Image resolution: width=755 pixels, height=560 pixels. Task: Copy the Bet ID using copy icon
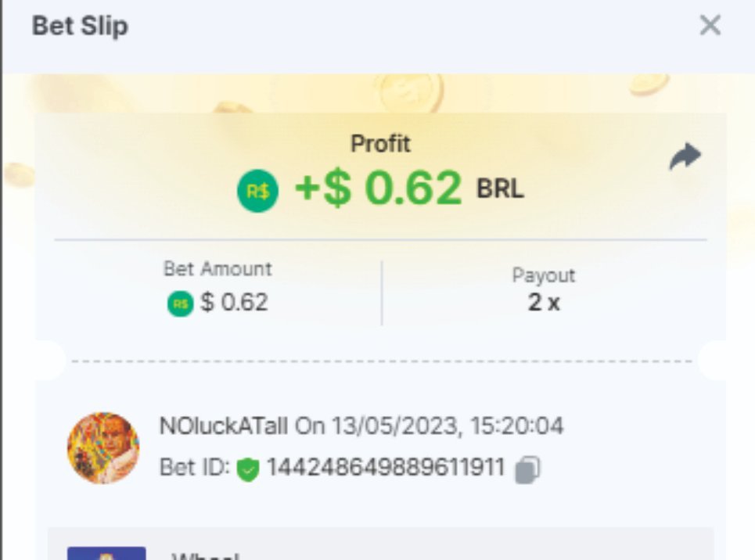527,469
